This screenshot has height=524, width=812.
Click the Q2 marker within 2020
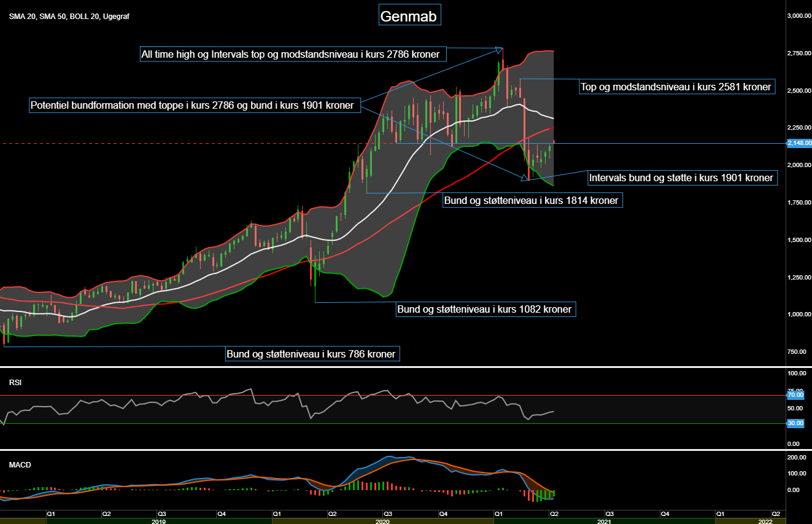click(x=332, y=513)
